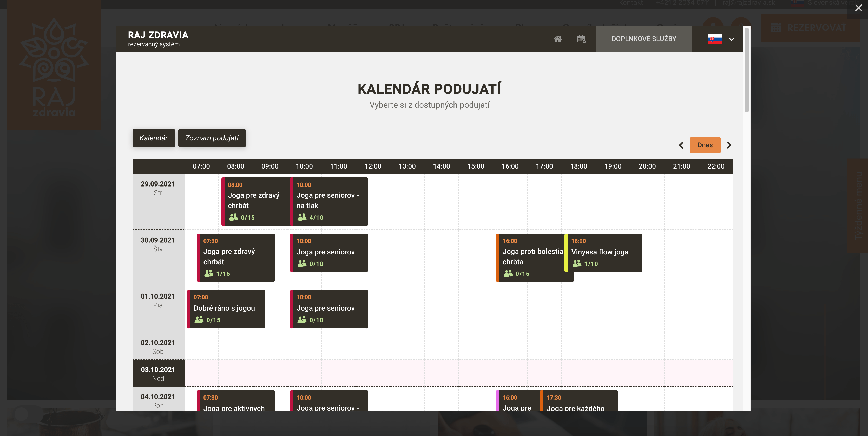Click the Dnes today button
The height and width of the screenshot is (436, 868).
(705, 145)
